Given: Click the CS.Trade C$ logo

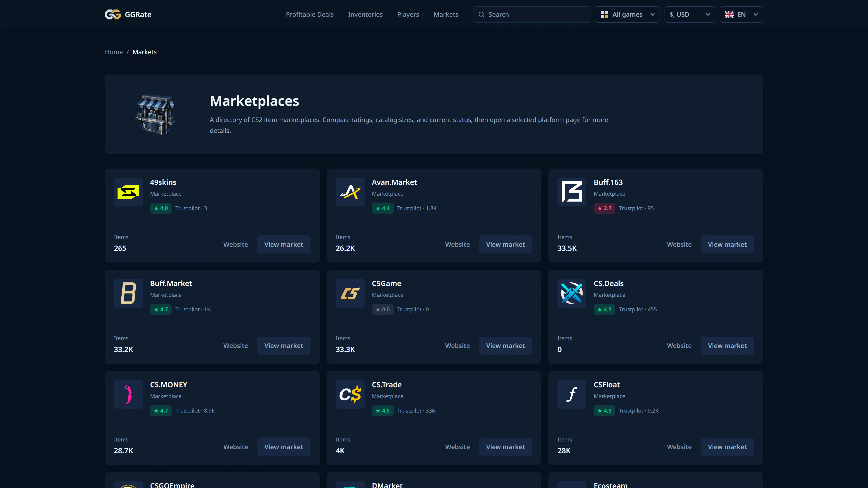Looking at the screenshot, I should coord(350,394).
